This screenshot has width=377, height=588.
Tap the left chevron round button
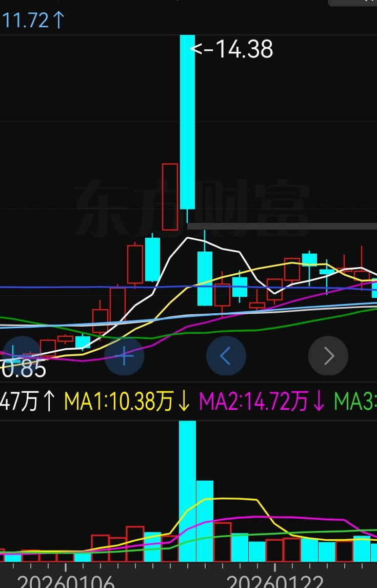click(226, 355)
